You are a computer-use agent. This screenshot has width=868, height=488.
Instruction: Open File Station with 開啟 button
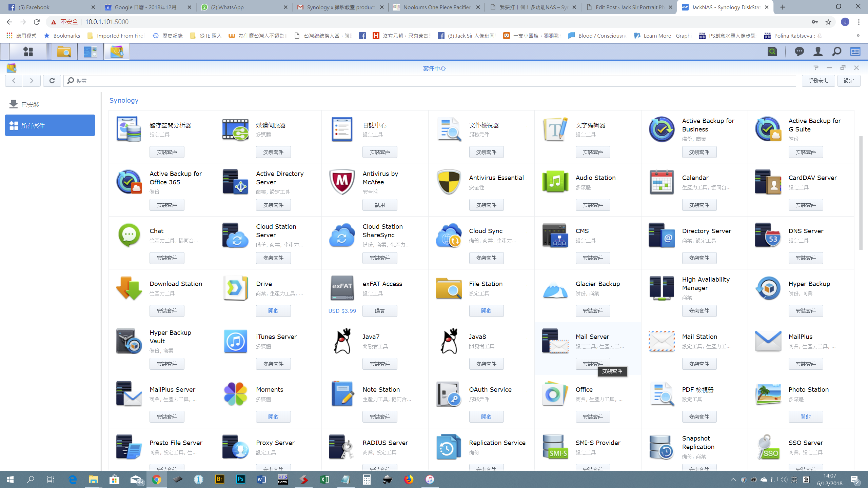486,311
